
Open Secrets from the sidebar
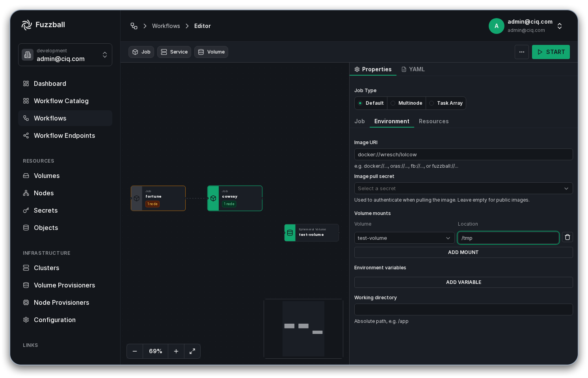[65, 210]
